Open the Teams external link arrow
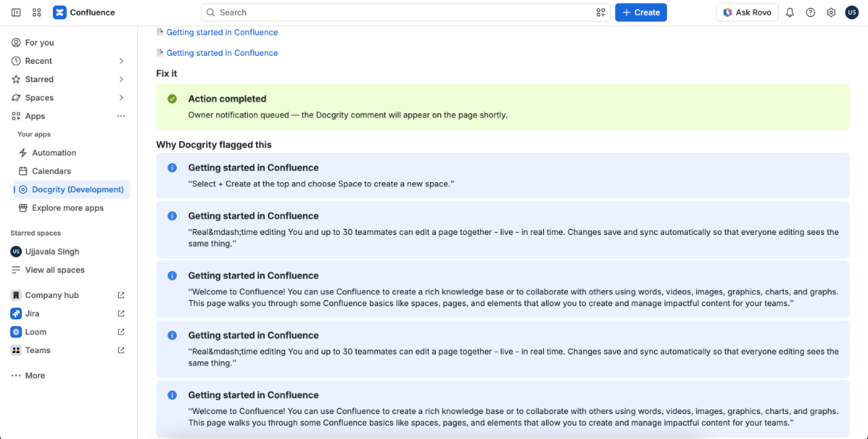868x439 pixels. (x=121, y=350)
